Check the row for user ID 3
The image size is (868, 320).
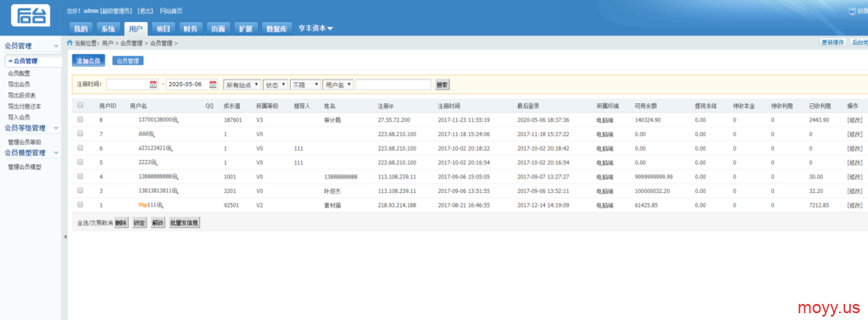point(81,190)
